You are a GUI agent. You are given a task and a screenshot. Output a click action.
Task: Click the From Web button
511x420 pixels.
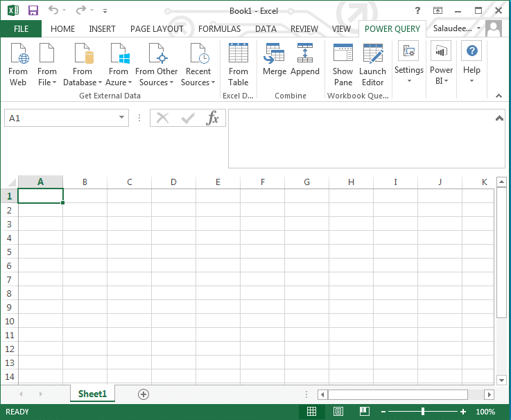(18, 65)
